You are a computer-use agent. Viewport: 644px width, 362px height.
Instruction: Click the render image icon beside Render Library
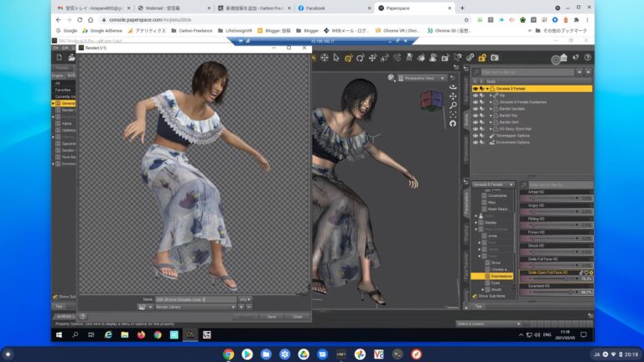(x=142, y=307)
